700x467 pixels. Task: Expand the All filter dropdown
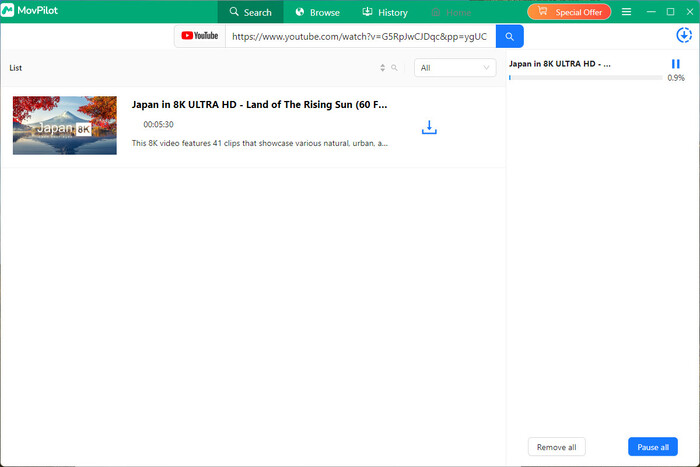(455, 68)
